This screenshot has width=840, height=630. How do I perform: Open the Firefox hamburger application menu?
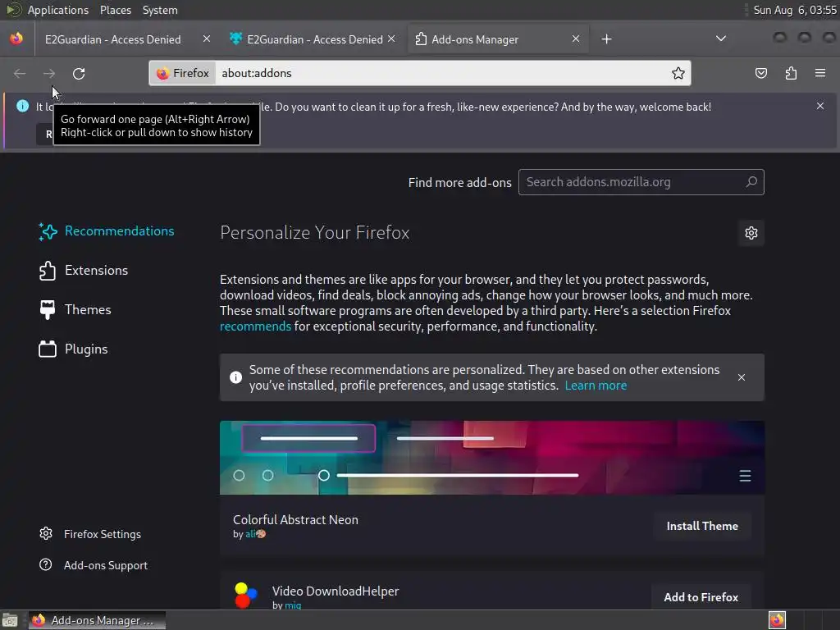(819, 73)
